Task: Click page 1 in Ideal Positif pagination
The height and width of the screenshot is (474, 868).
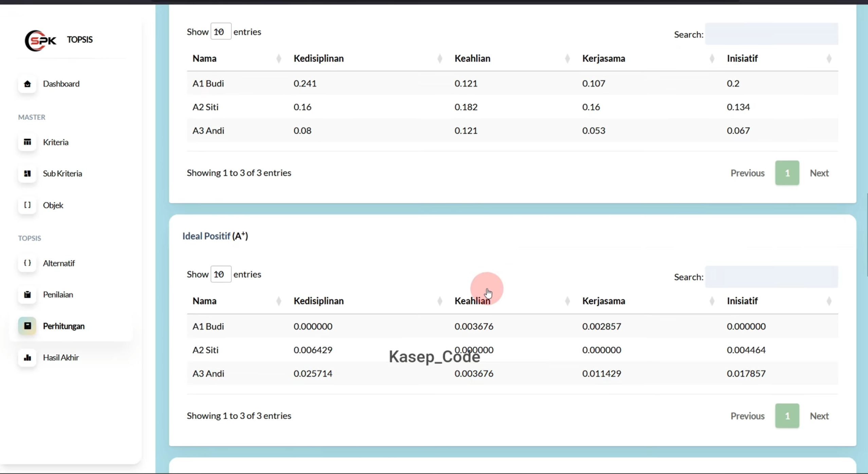Action: (x=787, y=416)
